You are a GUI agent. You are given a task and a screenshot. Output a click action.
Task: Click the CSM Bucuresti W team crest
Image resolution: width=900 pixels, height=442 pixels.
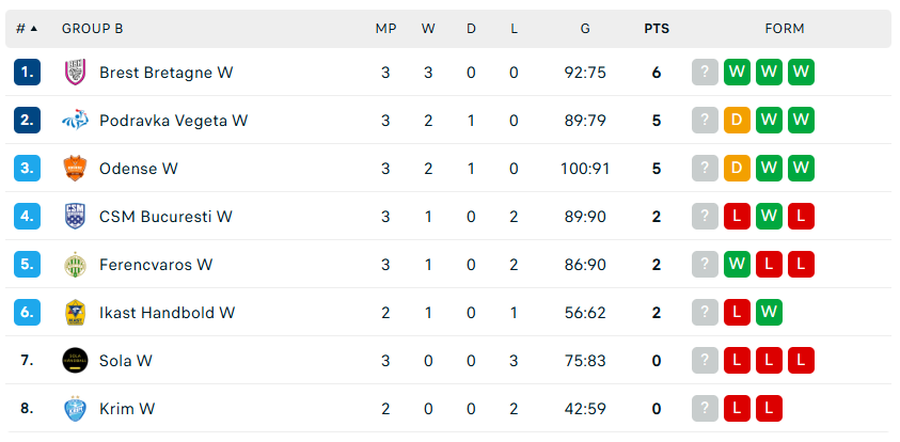pos(75,216)
